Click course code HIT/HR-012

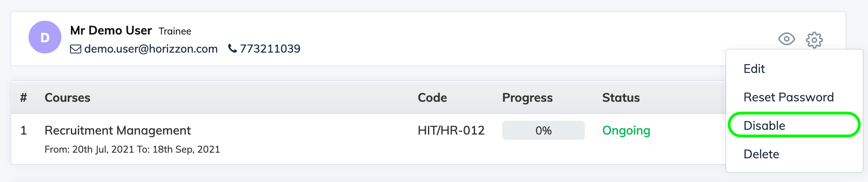coord(451,130)
